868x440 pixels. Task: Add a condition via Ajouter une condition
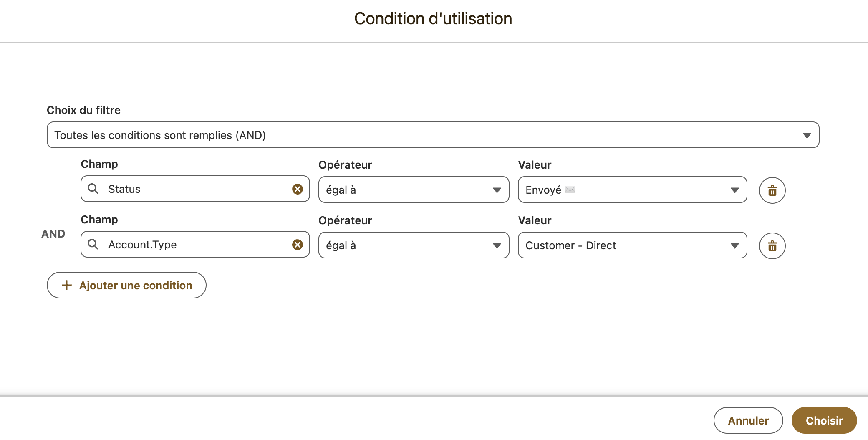pos(126,285)
